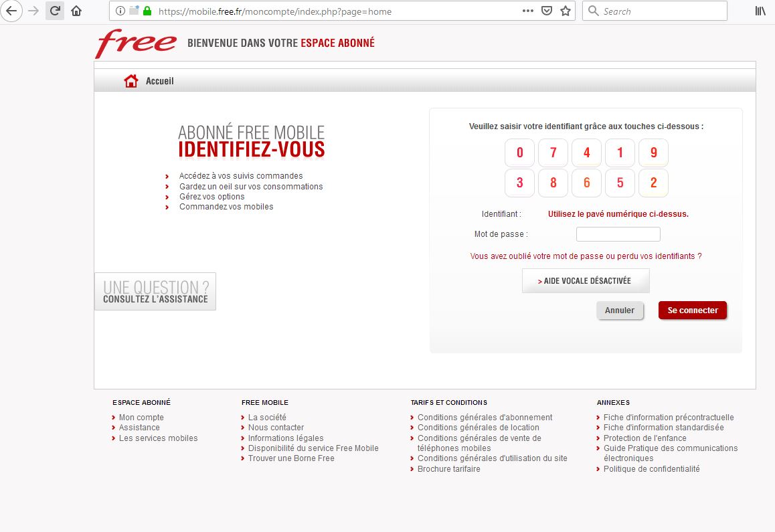Screen dimensions: 775x532
Task: Open Les services mobiles link
Action: (x=158, y=438)
